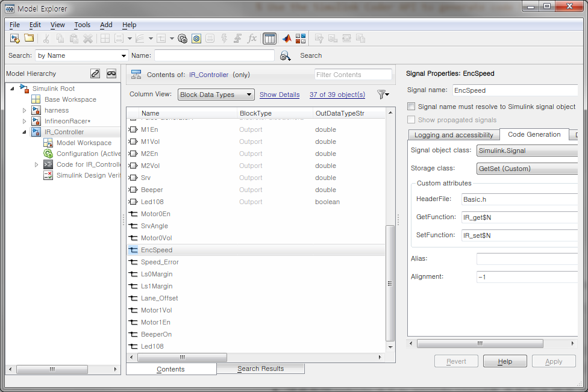Click the hierarchy icon beside Contents of
Screen dimensions: 588x392
[136, 75]
